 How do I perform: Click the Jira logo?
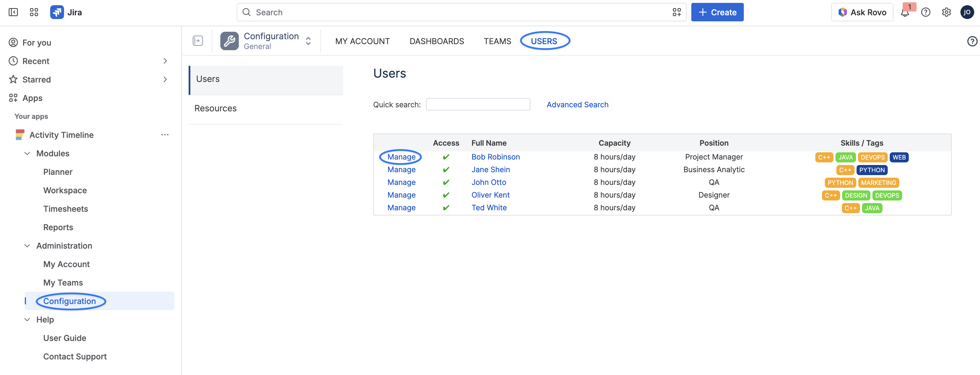(66, 12)
